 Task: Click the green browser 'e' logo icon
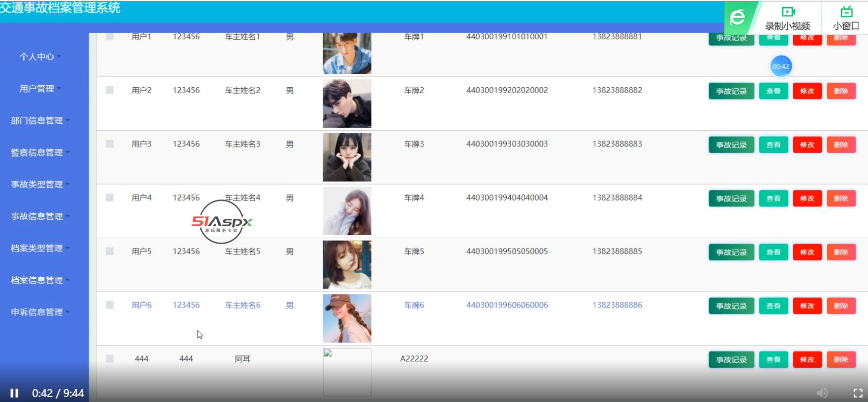737,18
